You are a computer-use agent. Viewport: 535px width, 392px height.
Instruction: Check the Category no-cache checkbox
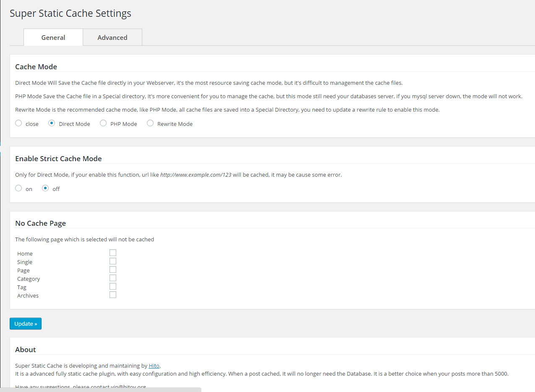coord(113,278)
